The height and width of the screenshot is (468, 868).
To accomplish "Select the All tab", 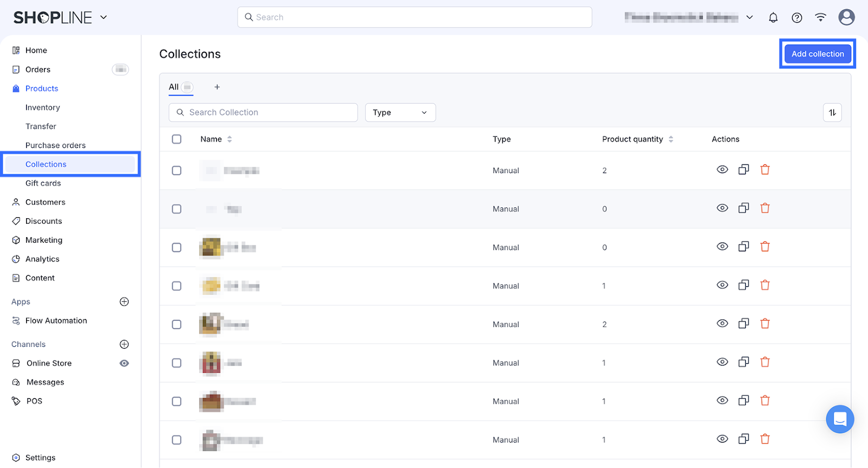I will coord(174,87).
